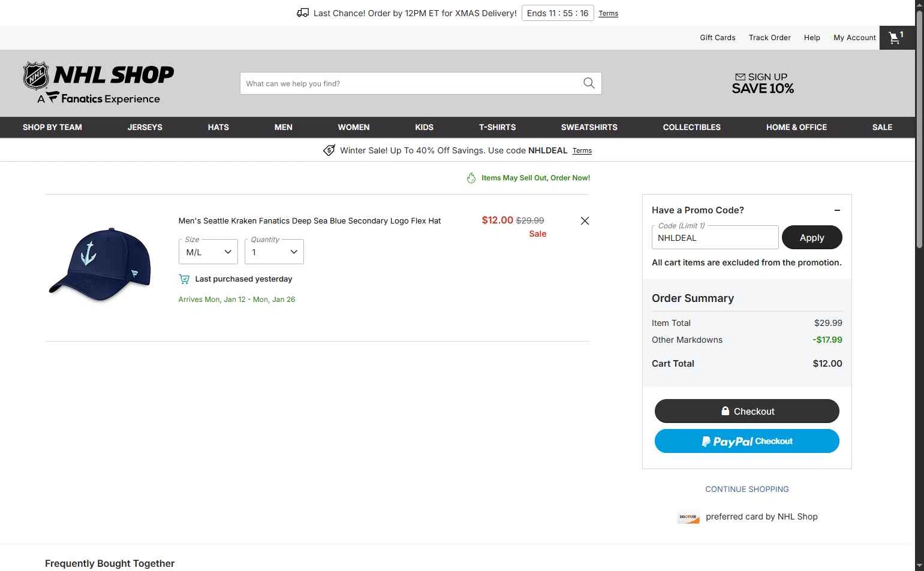Open the Home & Office menu
The width and height of the screenshot is (924, 571).
(x=796, y=127)
